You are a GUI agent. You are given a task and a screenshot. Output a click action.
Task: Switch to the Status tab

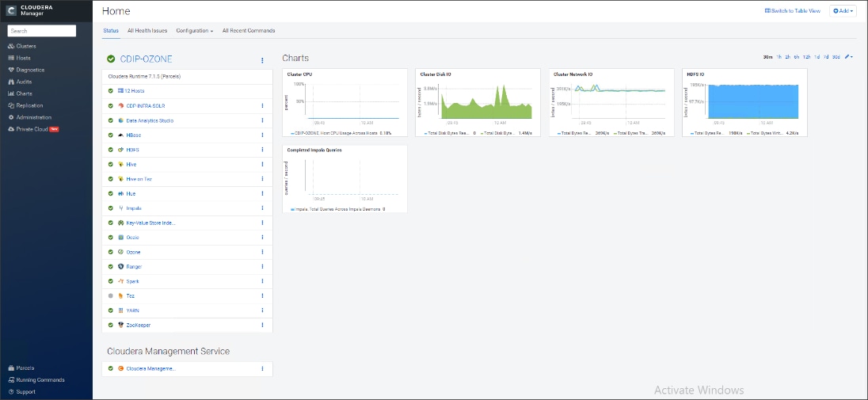(x=111, y=30)
